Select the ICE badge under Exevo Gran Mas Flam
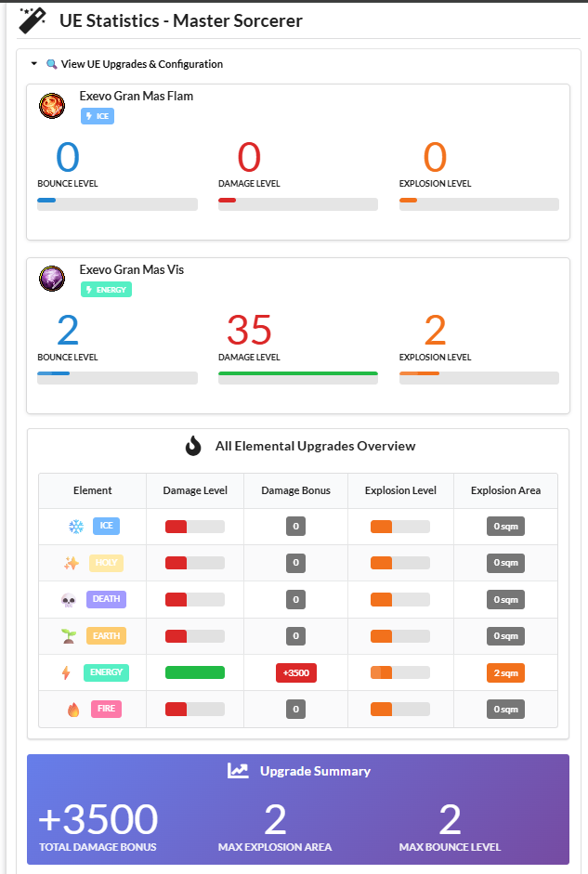 [98, 116]
